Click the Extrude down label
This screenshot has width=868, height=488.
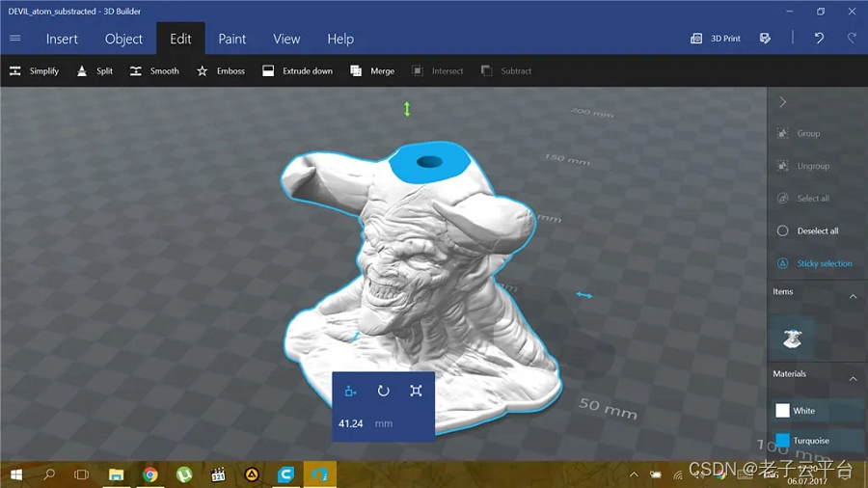(x=308, y=70)
